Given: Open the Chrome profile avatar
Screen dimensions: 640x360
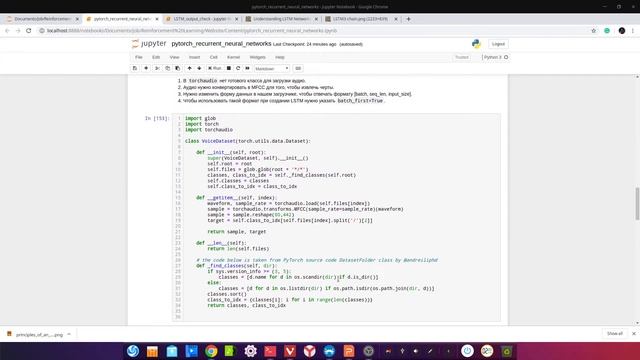Looking at the screenshot, I should [622, 31].
